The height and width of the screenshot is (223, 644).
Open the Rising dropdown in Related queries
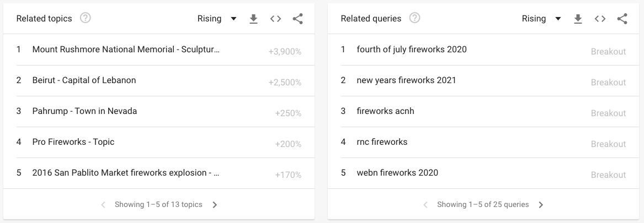point(541,19)
